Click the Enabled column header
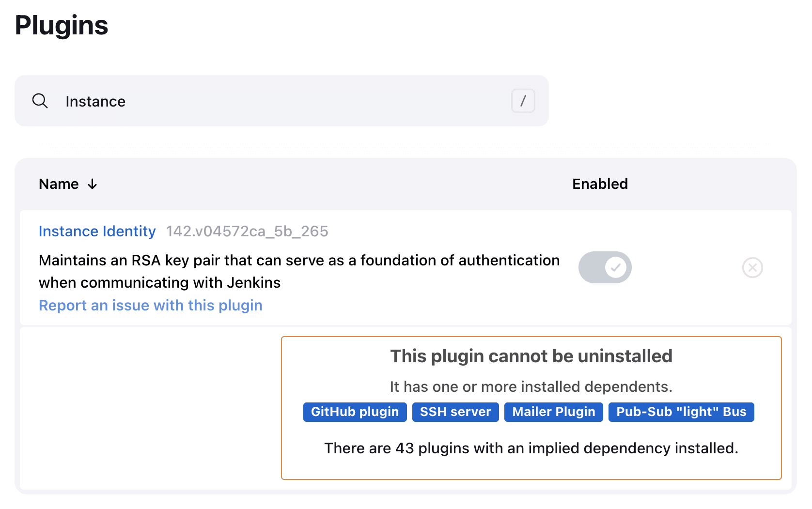The width and height of the screenshot is (812, 509). click(600, 184)
